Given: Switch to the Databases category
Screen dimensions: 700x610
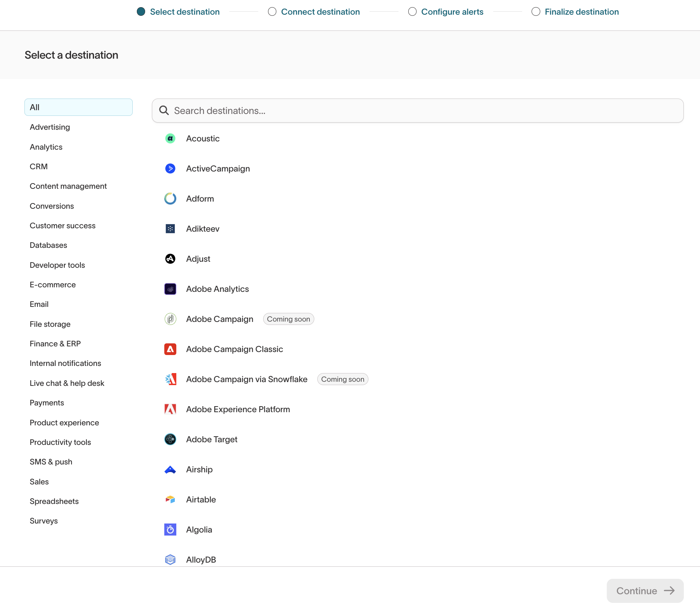Looking at the screenshot, I should tap(48, 245).
